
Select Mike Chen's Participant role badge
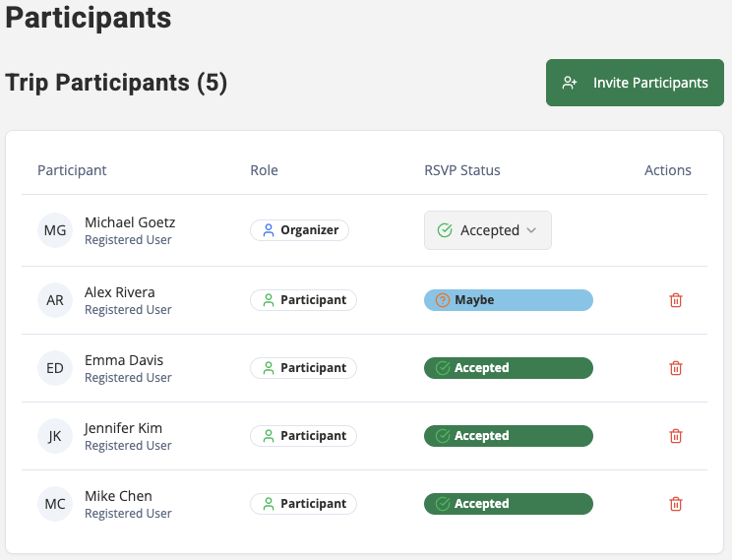pyautogui.click(x=303, y=504)
